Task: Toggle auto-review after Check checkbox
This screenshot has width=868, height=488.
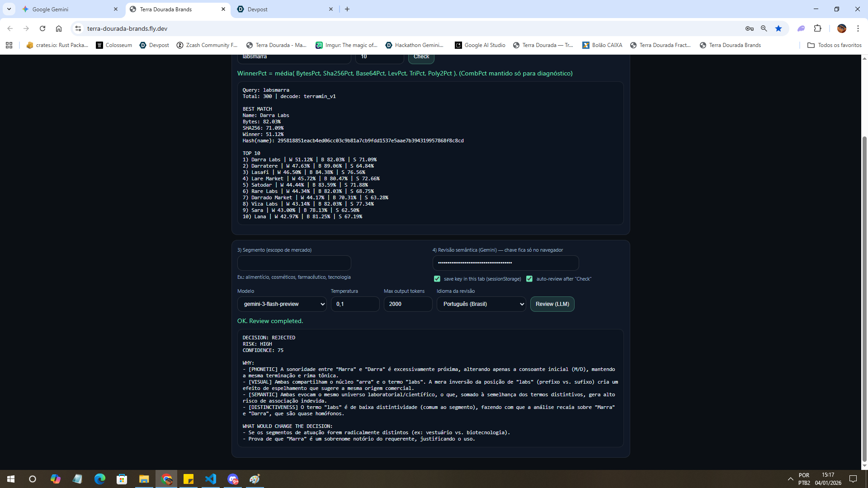Action: [529, 279]
